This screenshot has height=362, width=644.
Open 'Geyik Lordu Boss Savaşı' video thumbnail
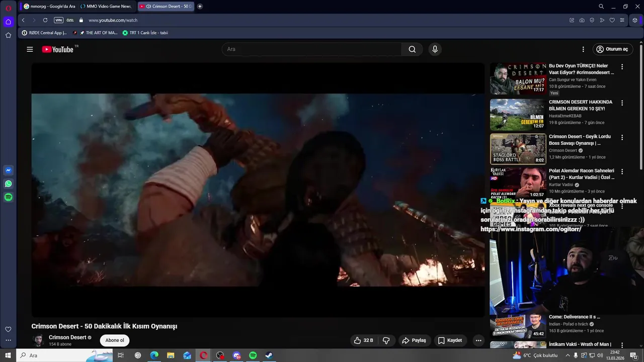point(518,149)
